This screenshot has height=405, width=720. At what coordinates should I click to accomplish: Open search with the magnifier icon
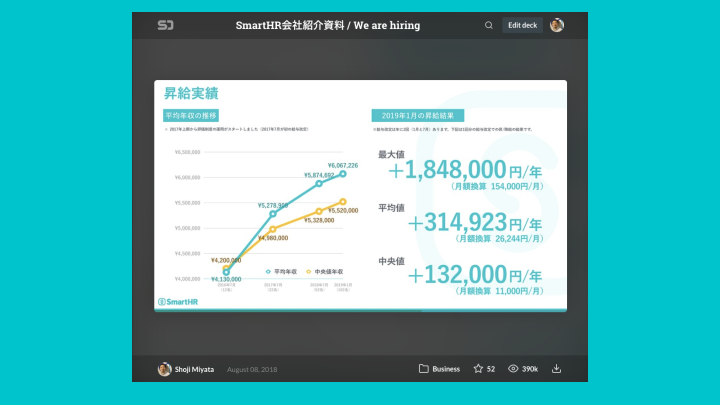tap(489, 25)
